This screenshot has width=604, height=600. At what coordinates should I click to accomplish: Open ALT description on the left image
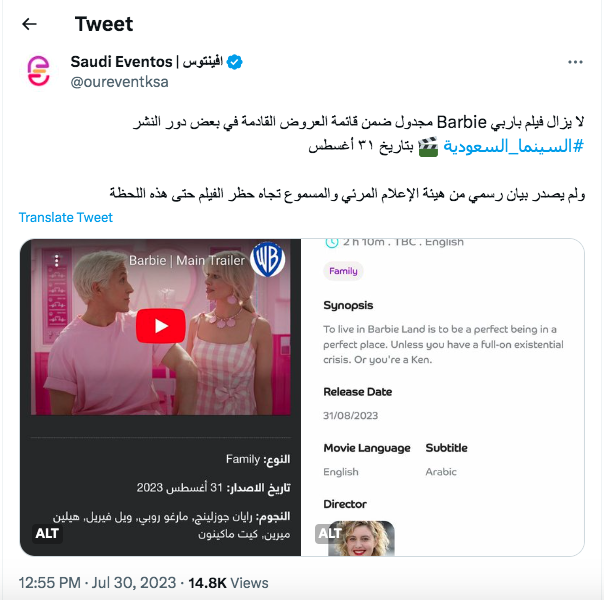tap(47, 533)
